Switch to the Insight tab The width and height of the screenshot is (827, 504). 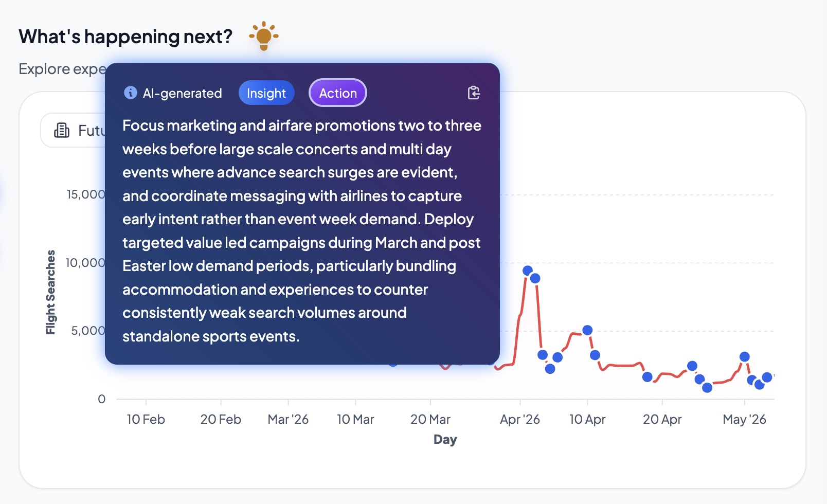266,93
